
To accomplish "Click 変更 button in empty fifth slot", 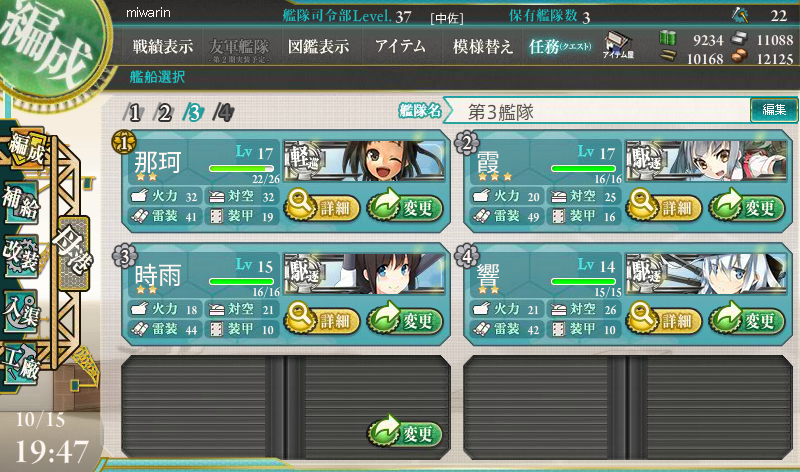I will 404,432.
